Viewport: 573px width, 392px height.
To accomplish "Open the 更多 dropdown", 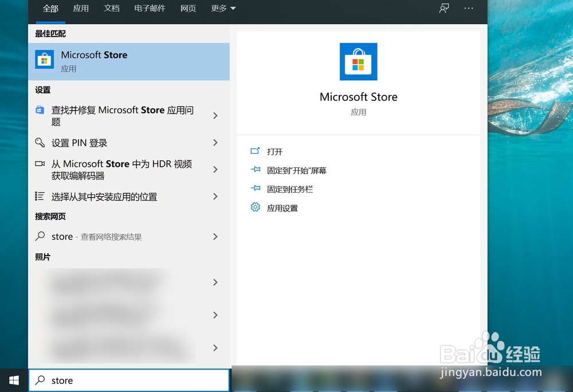I will [223, 9].
